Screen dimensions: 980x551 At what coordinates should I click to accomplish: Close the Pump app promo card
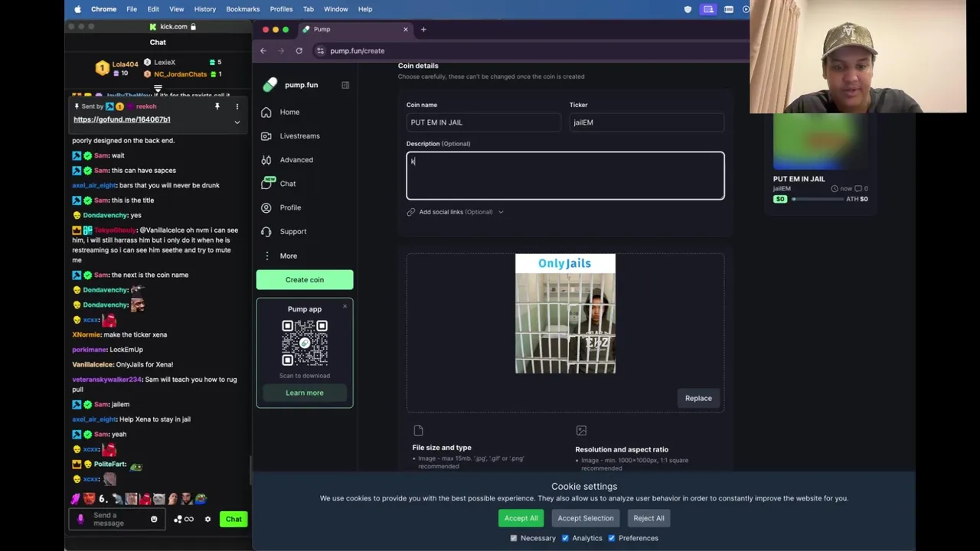click(x=345, y=307)
